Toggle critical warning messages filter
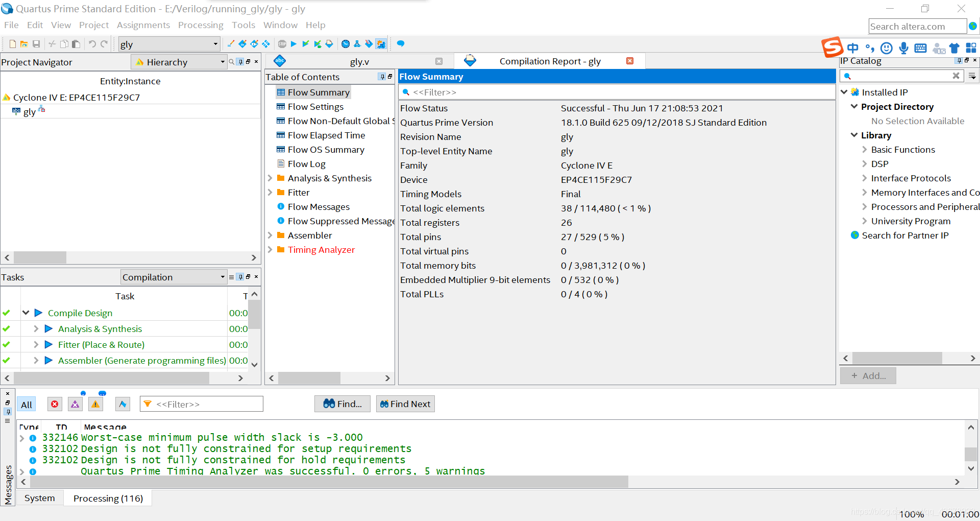The height and width of the screenshot is (521, 980). point(75,404)
